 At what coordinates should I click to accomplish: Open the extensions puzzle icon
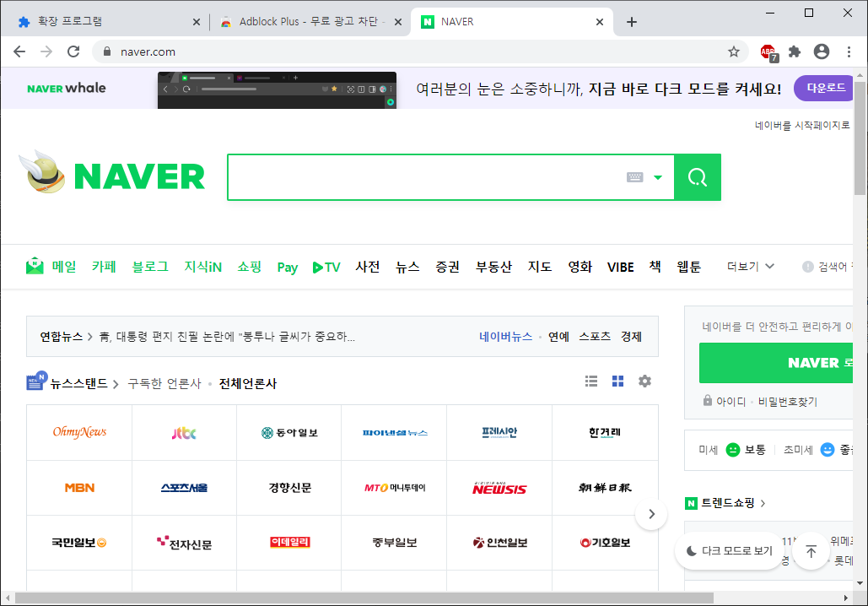click(x=795, y=51)
